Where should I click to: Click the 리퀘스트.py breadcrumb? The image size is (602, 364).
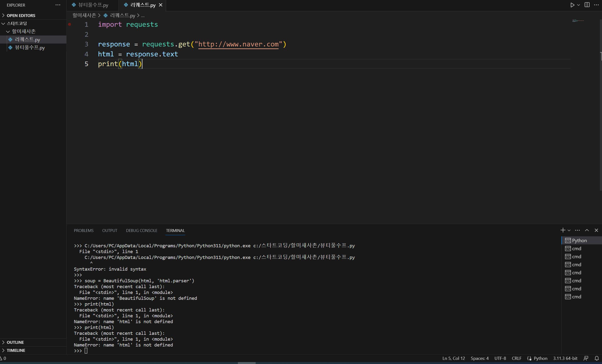click(122, 15)
